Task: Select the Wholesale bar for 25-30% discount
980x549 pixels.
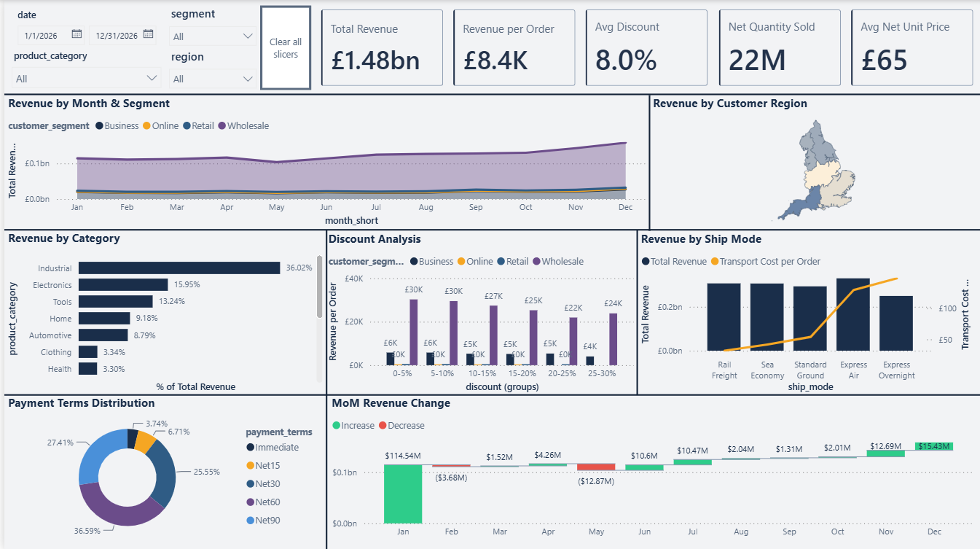Action: 614,339
